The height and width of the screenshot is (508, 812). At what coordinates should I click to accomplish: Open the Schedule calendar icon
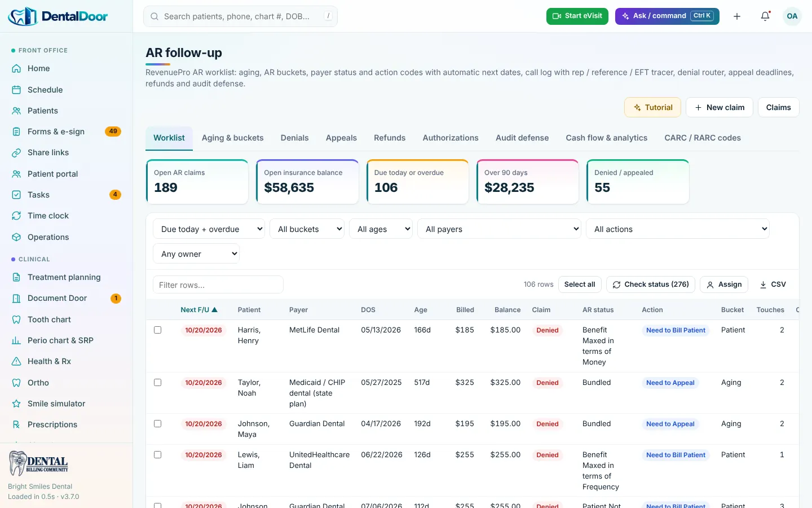pos(16,90)
